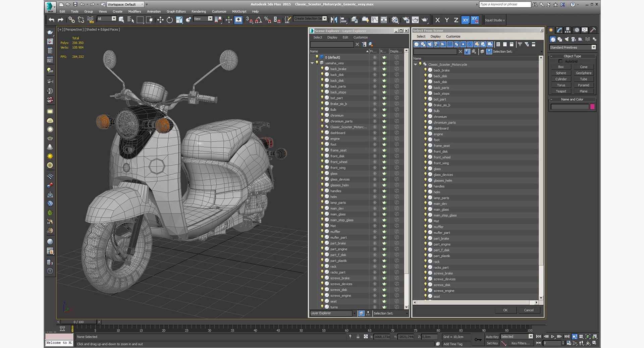Open the magenta object color swatch
The width and height of the screenshot is (644, 348).
pos(592,107)
